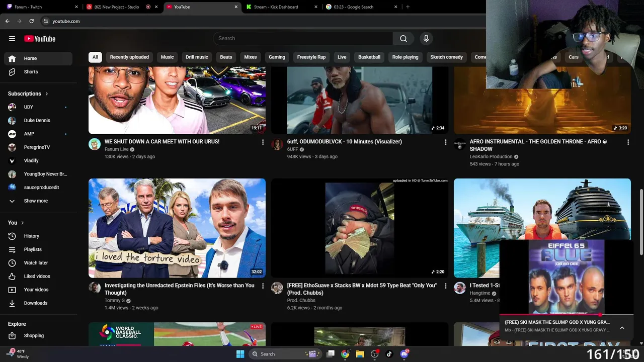Select Role-playing filter chip
644x362 pixels.
coord(405,57)
